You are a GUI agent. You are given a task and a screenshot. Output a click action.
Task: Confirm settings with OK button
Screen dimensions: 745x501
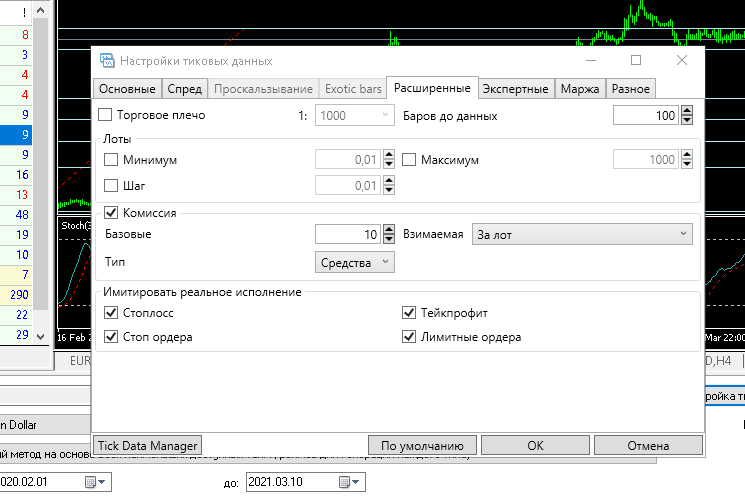[535, 445]
